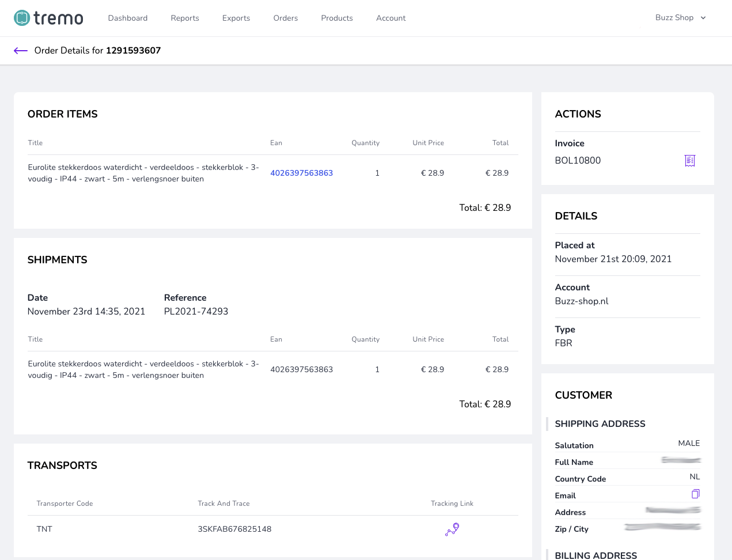Expand the Buzz Shop account dropdown

coord(680,18)
